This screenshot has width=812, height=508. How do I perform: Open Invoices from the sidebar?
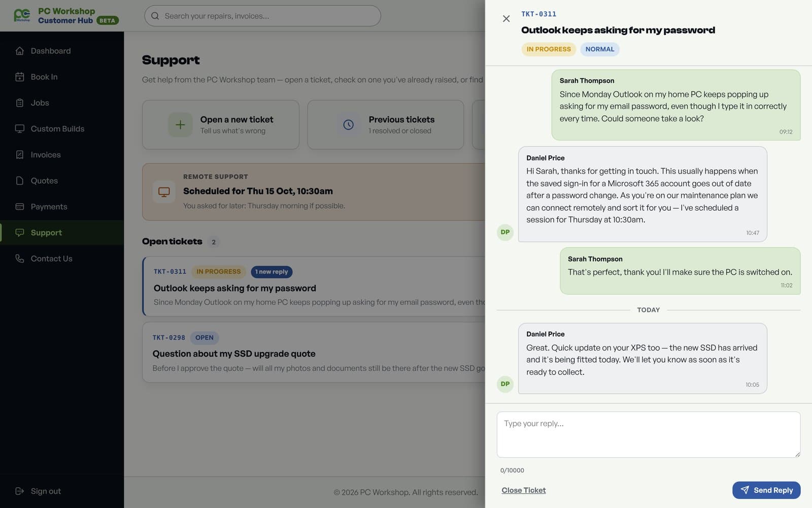click(62, 154)
